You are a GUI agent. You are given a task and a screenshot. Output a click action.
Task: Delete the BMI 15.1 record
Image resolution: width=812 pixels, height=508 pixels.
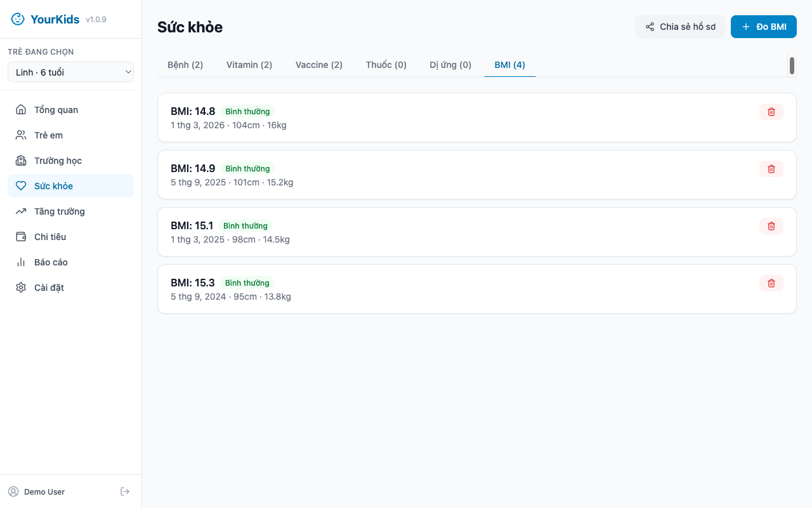click(x=771, y=226)
